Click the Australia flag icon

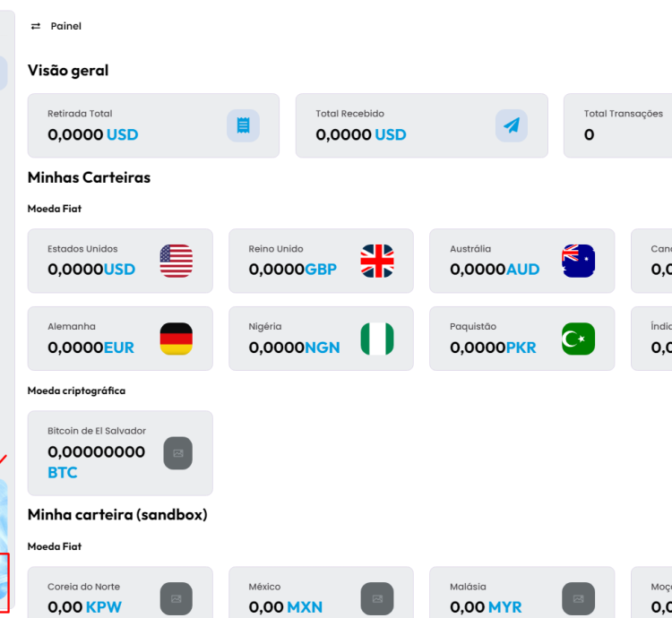click(x=578, y=261)
